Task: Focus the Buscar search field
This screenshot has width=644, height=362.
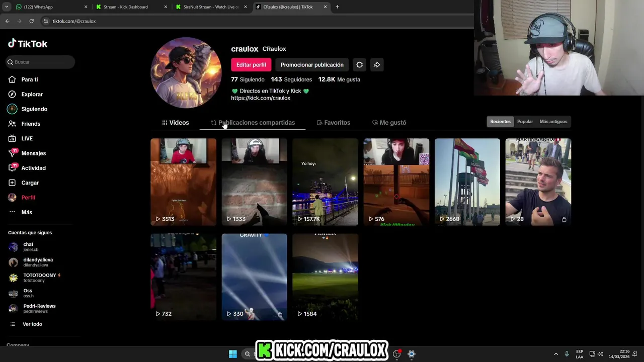Action: [x=40, y=62]
